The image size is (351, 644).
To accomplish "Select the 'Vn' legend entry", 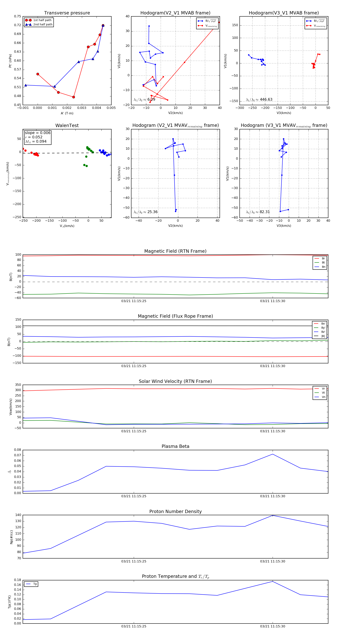I will coord(320,397).
